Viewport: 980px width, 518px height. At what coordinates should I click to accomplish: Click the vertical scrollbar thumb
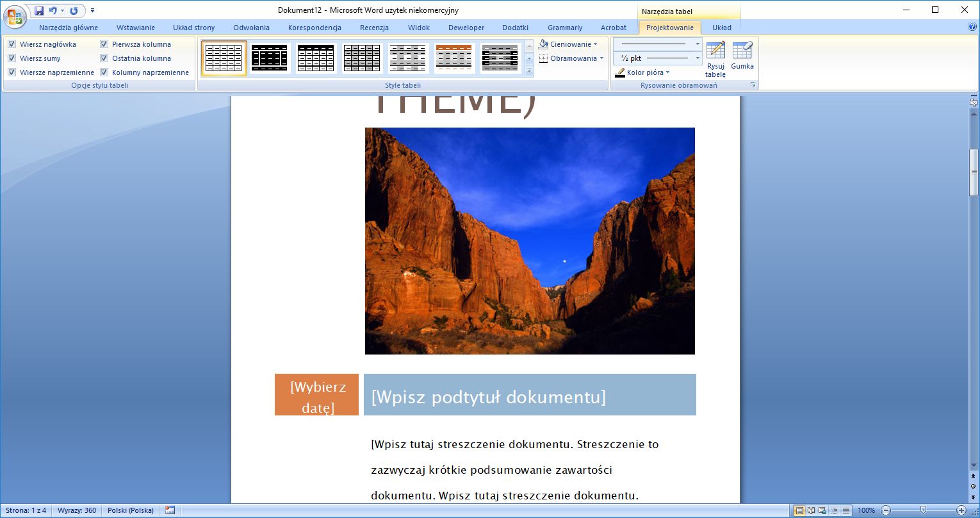coord(974,171)
